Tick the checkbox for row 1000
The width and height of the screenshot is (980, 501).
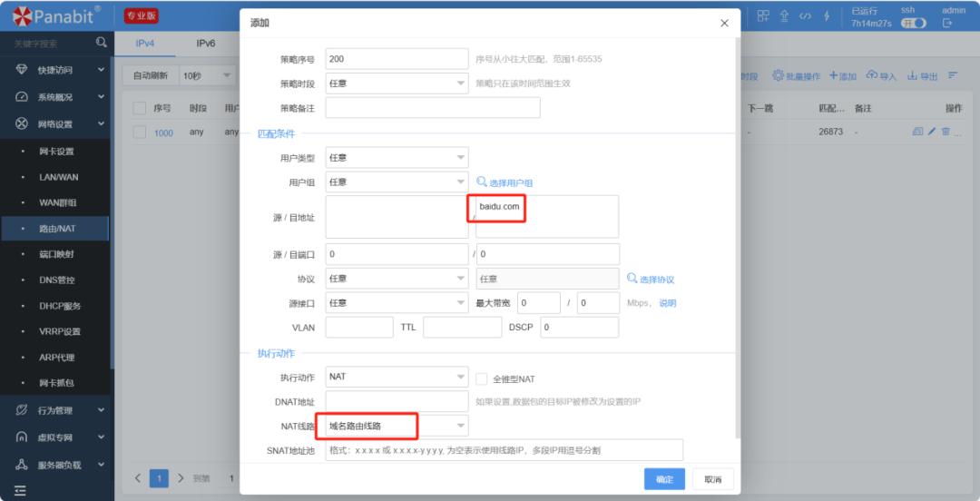click(x=140, y=132)
